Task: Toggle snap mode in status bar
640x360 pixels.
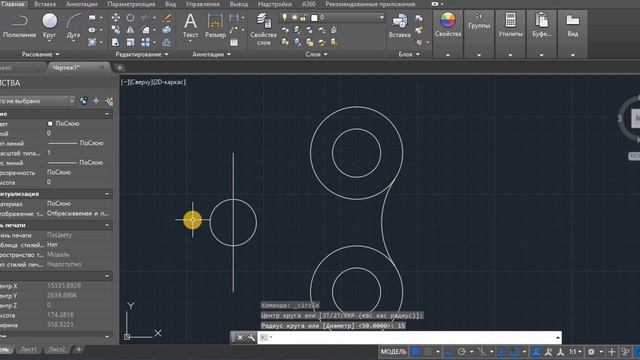Action: click(427, 351)
